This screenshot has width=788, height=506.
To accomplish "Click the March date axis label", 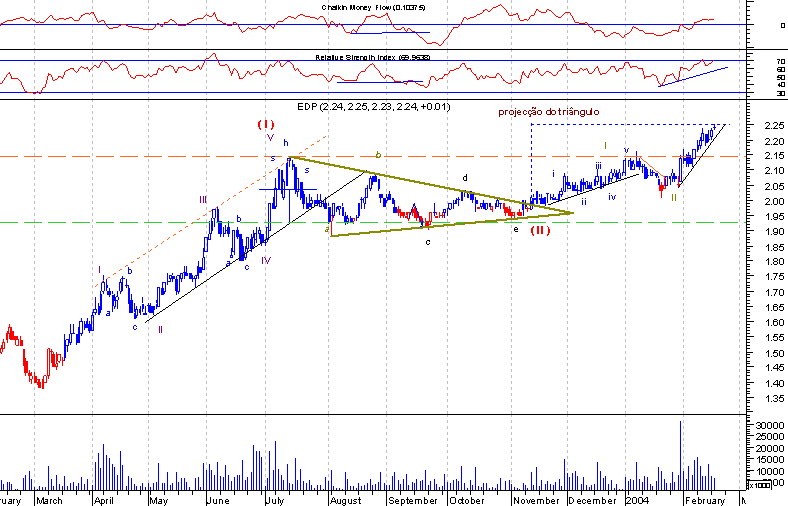I will click(x=49, y=500).
